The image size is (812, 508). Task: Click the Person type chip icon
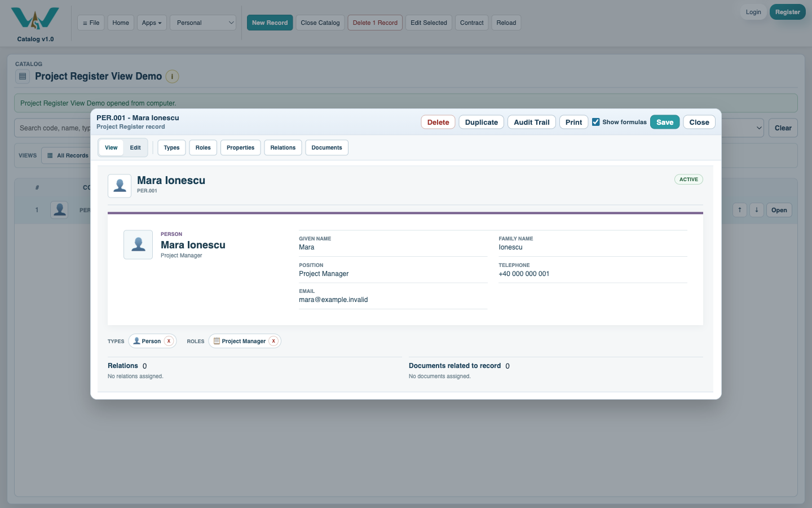[x=136, y=341]
